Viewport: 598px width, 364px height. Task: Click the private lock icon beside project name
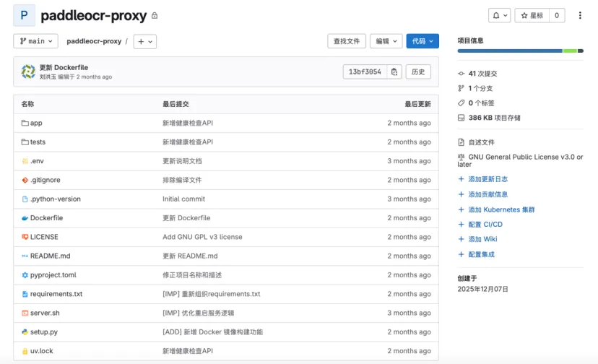(x=155, y=16)
